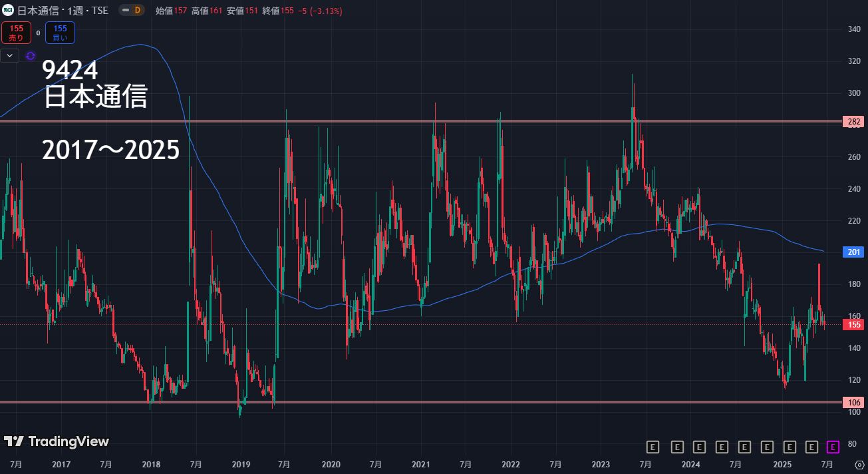Viewport: 868px width, 474px height.
Task: Click the 2017 label on the time axis
Action: pos(61,464)
